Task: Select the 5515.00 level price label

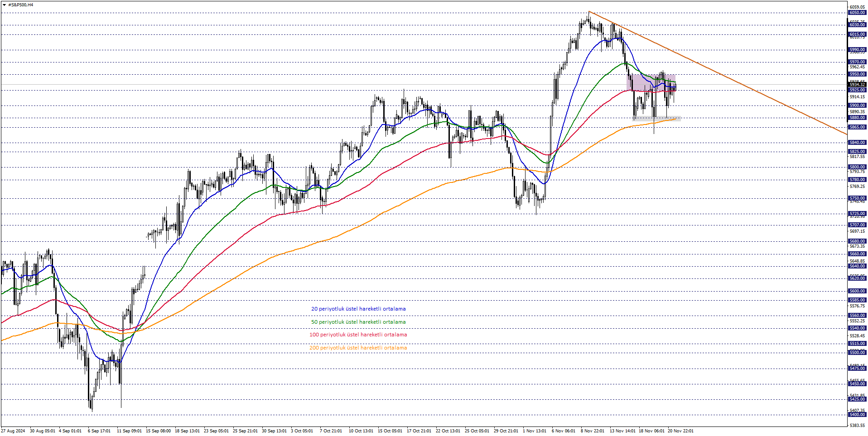Action: pos(857,344)
